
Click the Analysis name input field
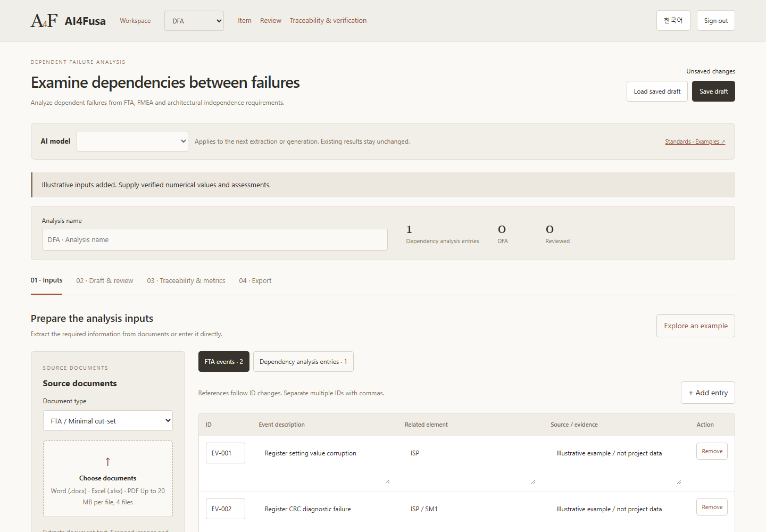215,240
